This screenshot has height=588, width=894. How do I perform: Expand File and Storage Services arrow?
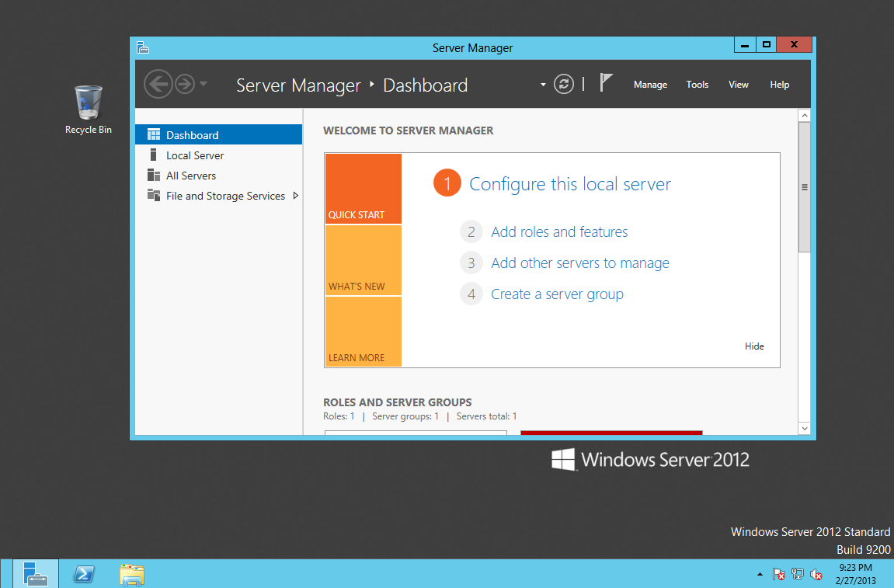tap(295, 196)
